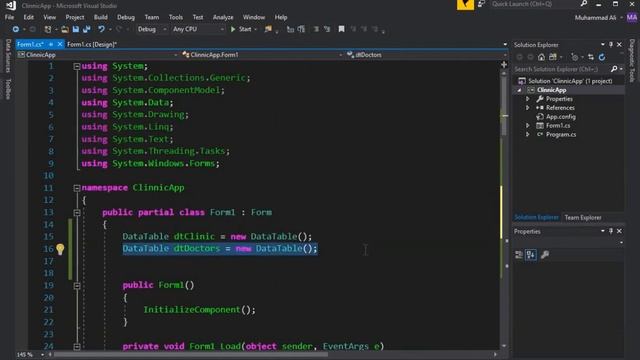640x360 pixels.
Task: Click the Toggle Bookmark toolbar icon
Action: click(x=341, y=29)
